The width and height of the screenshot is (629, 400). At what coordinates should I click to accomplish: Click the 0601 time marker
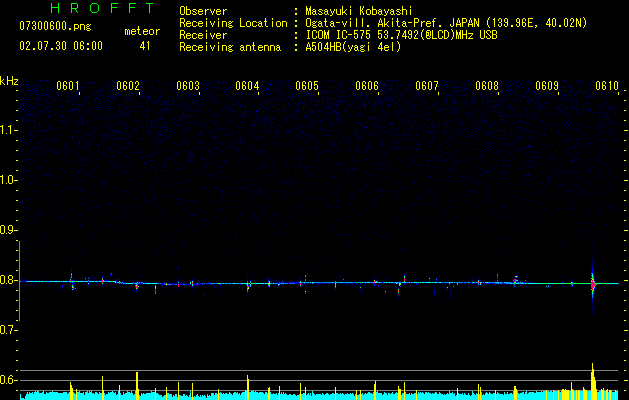click(x=68, y=86)
